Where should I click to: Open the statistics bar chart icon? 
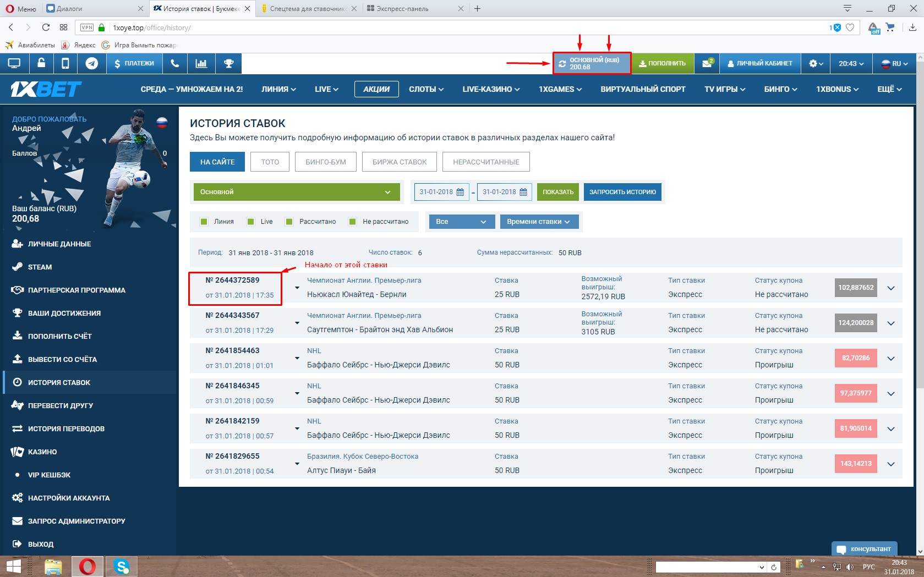[x=201, y=64]
